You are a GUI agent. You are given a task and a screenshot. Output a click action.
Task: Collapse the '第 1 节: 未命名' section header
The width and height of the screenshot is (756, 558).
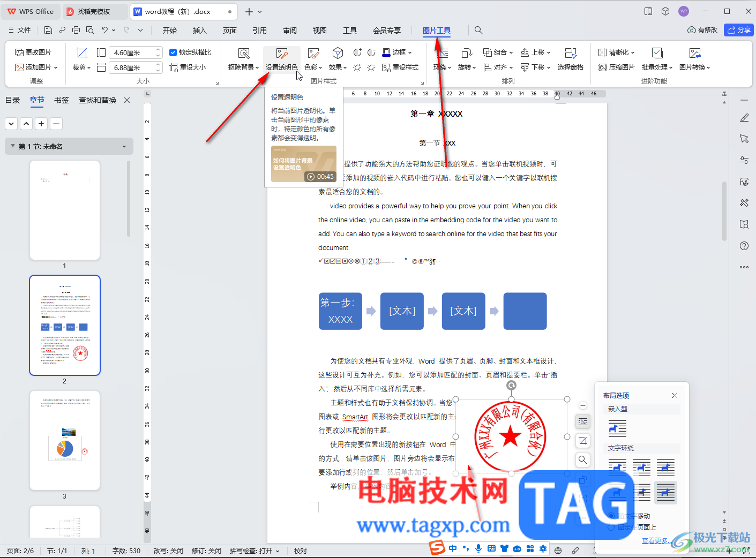pyautogui.click(x=69, y=146)
